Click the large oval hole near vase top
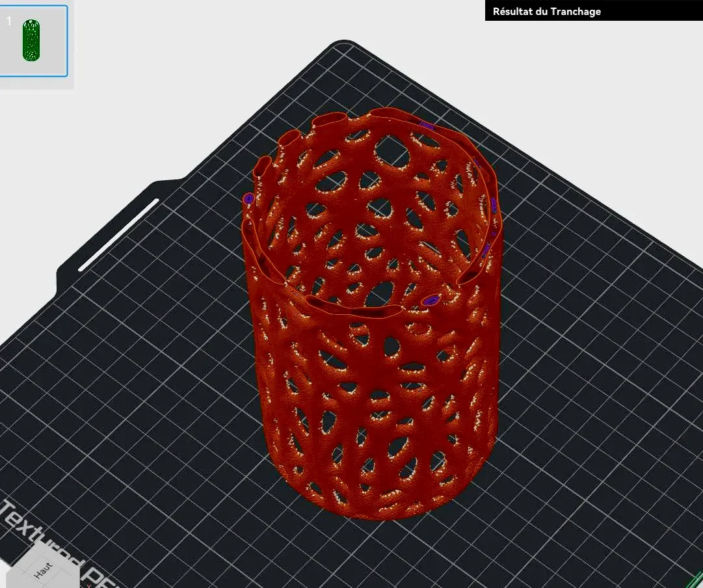The height and width of the screenshot is (588, 703). point(392,152)
